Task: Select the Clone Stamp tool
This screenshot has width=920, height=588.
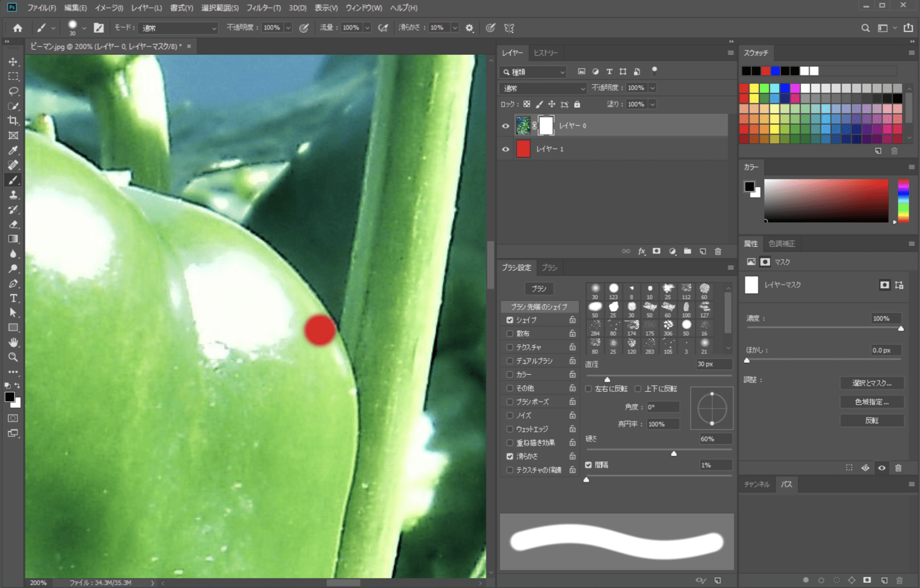Action: pos(13,195)
